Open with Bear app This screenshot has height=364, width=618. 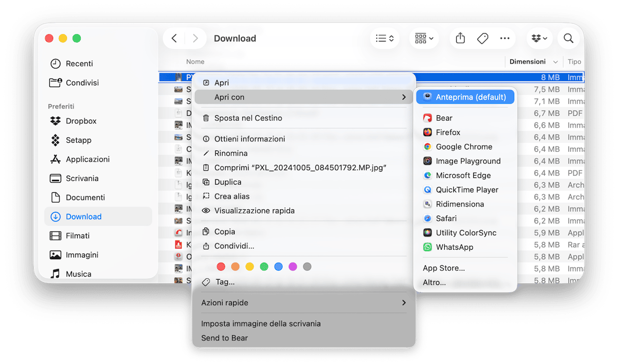pyautogui.click(x=465, y=118)
